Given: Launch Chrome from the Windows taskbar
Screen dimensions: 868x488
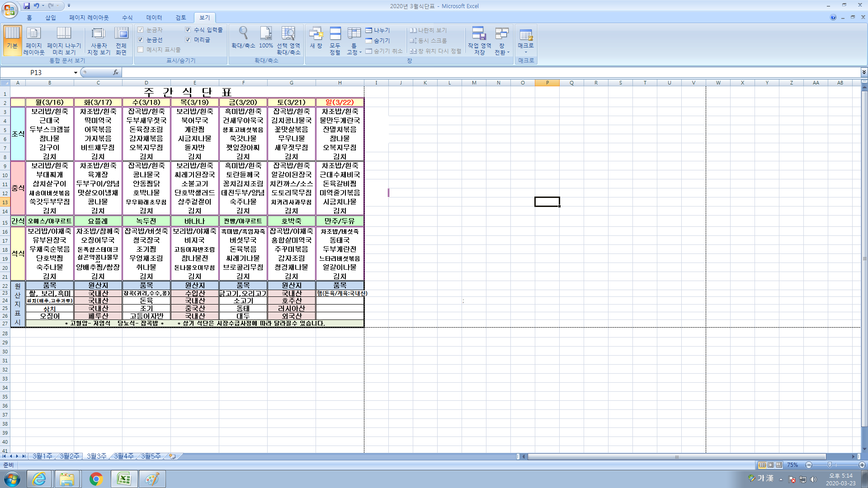Looking at the screenshot, I should coord(96,479).
